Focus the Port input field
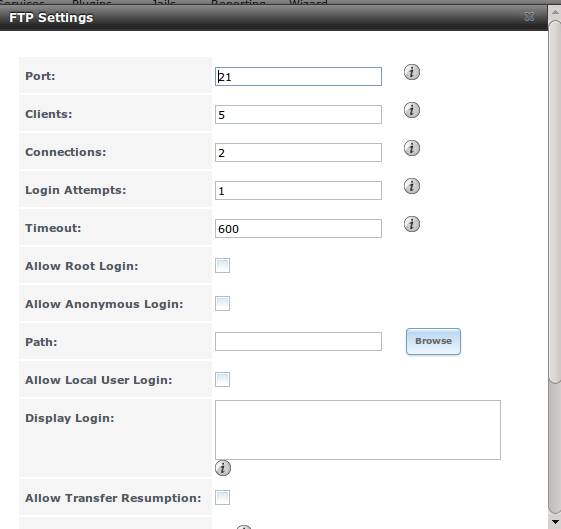Image resolution: width=561 pixels, height=529 pixels. coord(298,76)
